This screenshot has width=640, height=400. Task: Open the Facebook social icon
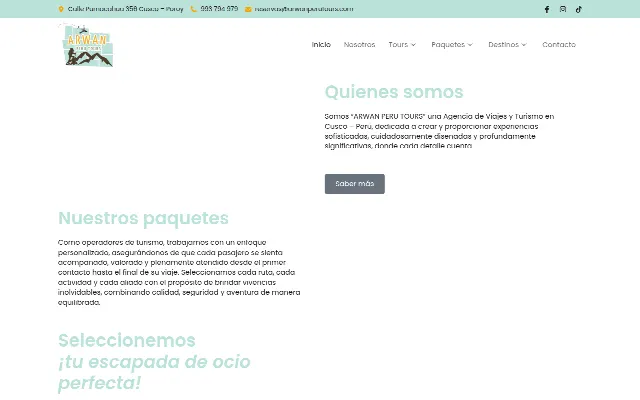[x=547, y=9]
